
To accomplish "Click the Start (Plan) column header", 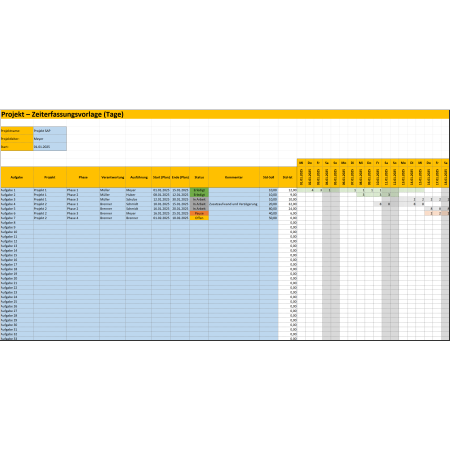I will point(161,177).
